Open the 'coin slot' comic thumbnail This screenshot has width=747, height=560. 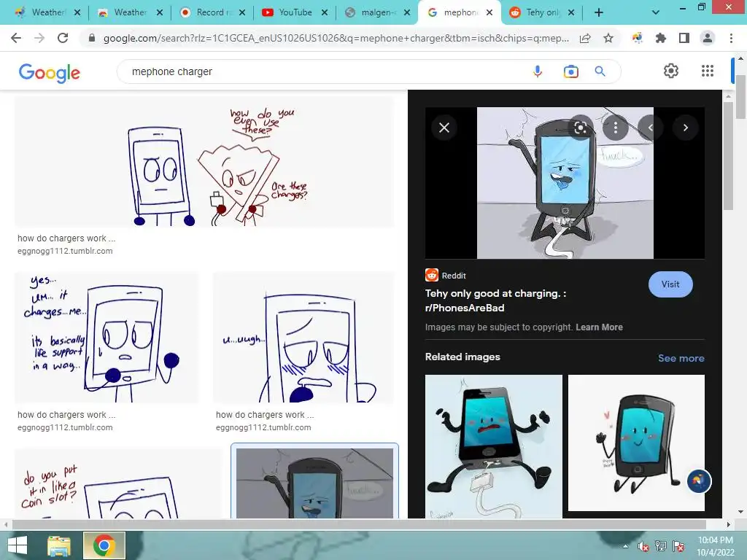(118, 483)
